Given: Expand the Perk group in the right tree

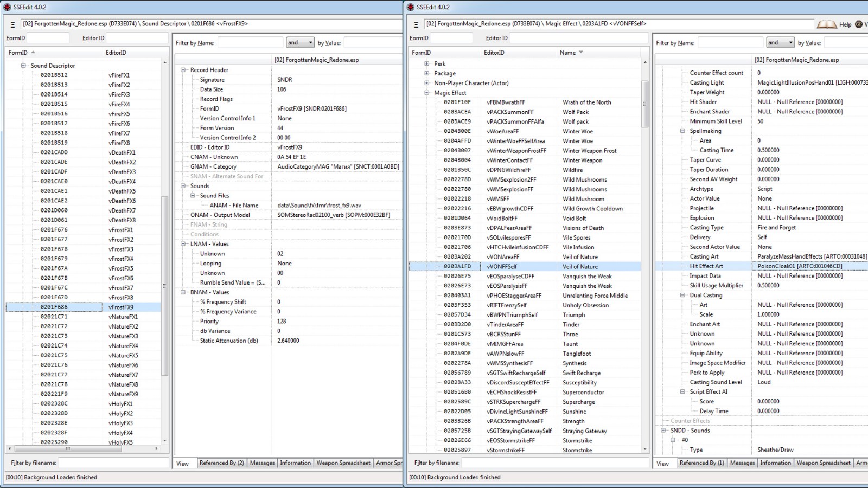Looking at the screenshot, I should pyautogui.click(x=427, y=63).
